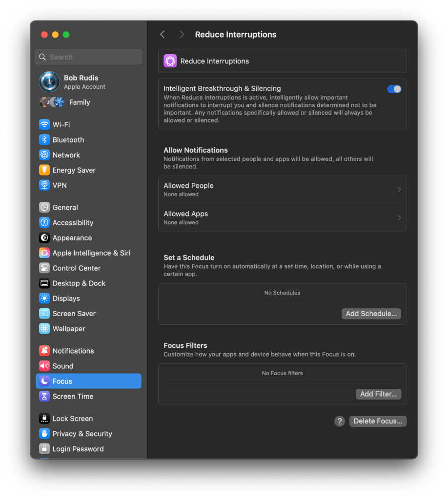Open Apple Intelligence & Siri settings icon
Viewport: 448px width, 499px height.
click(44, 253)
